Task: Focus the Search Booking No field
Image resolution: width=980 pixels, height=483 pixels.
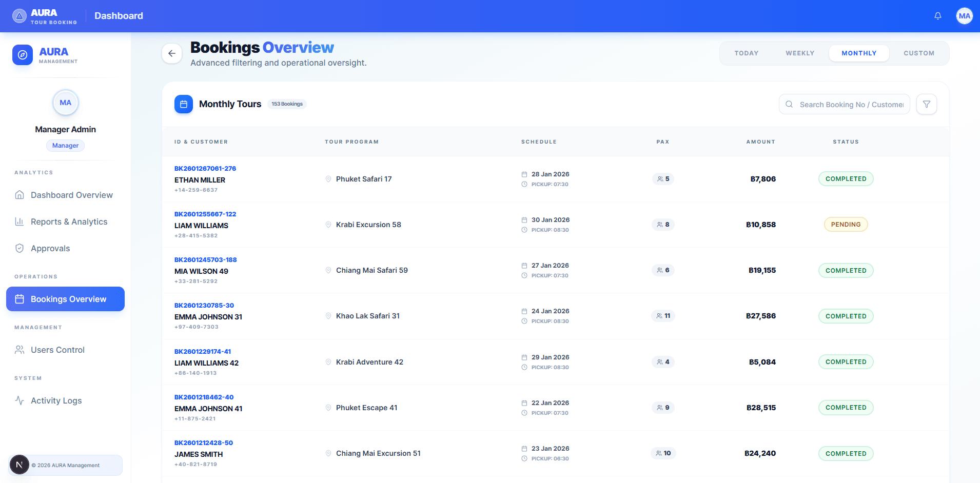Action: point(851,105)
